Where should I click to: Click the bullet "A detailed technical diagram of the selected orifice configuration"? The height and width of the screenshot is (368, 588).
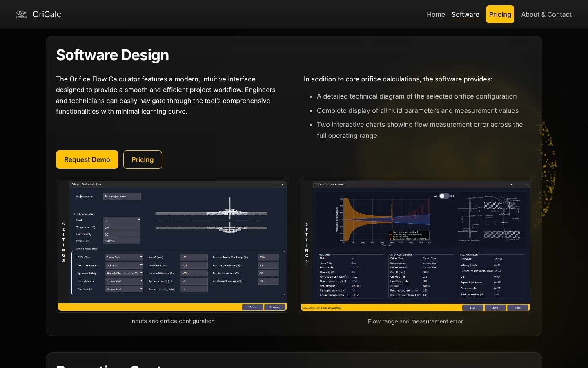(x=417, y=96)
